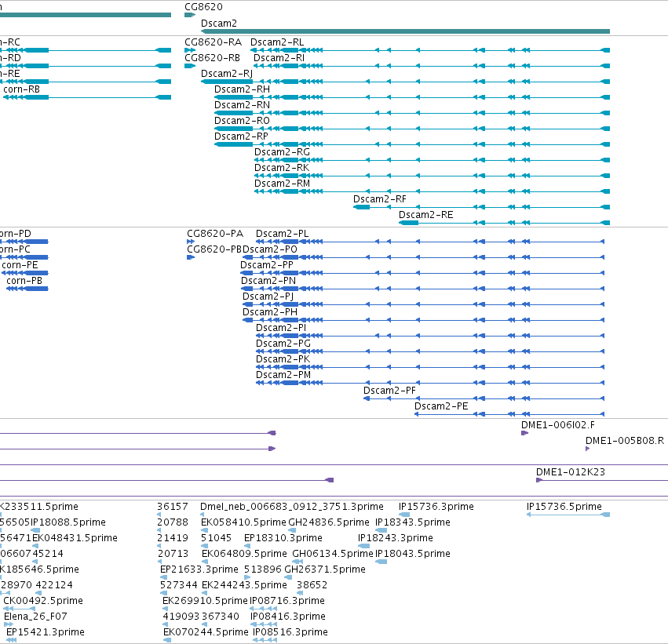Click the IP15736.3prime label
Screen dimensions: 668x644
[x=436, y=507]
